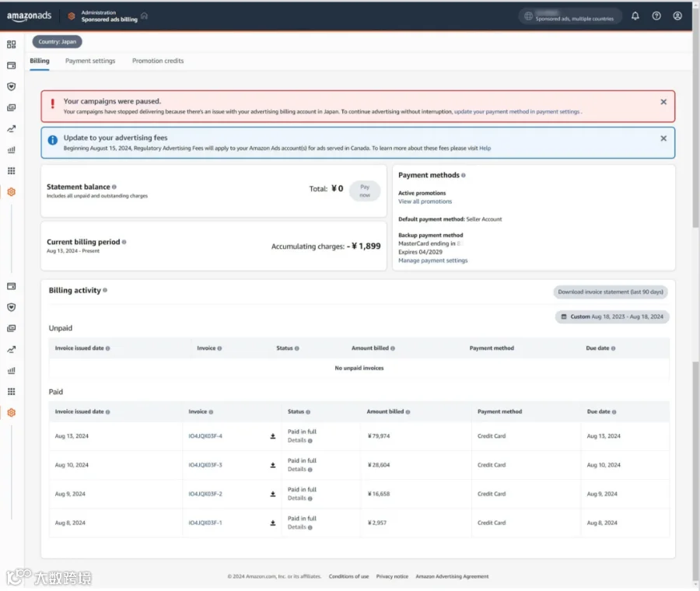Click the Expires 04/2029 text

coord(420,252)
